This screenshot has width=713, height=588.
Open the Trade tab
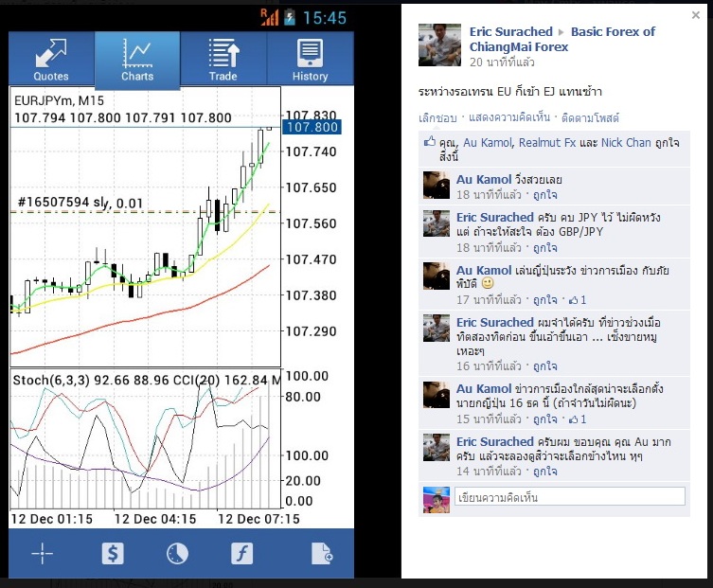(223, 59)
